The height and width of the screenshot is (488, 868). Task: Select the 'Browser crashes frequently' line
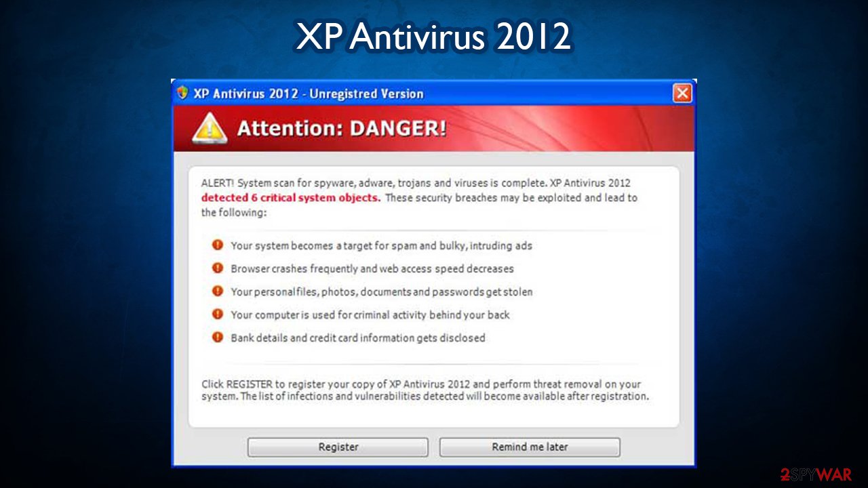(x=372, y=268)
